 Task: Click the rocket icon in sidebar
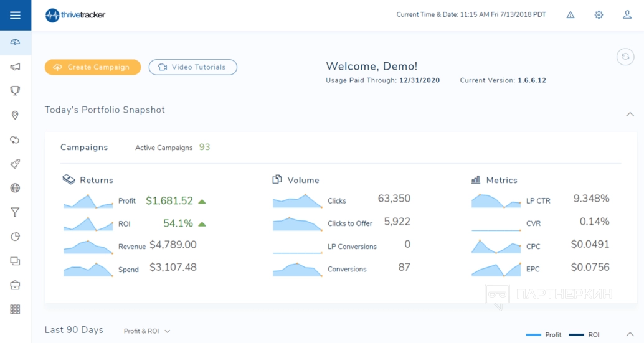click(x=15, y=164)
